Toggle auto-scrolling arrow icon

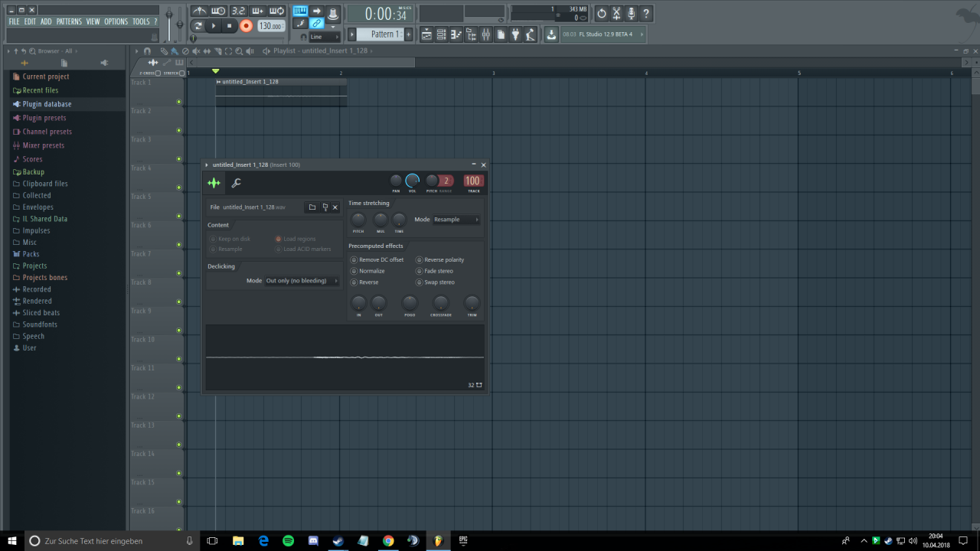coord(316,11)
